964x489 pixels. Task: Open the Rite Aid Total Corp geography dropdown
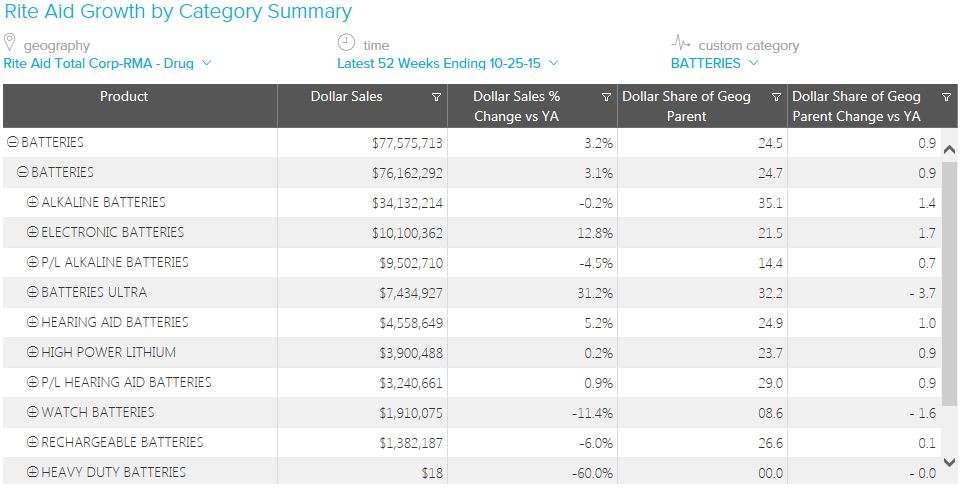(x=107, y=63)
